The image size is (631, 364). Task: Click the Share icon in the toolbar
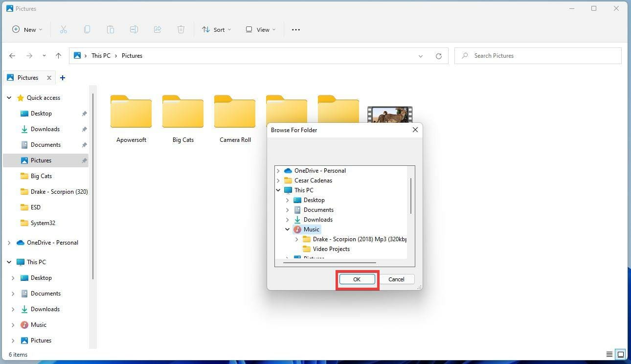click(x=158, y=29)
